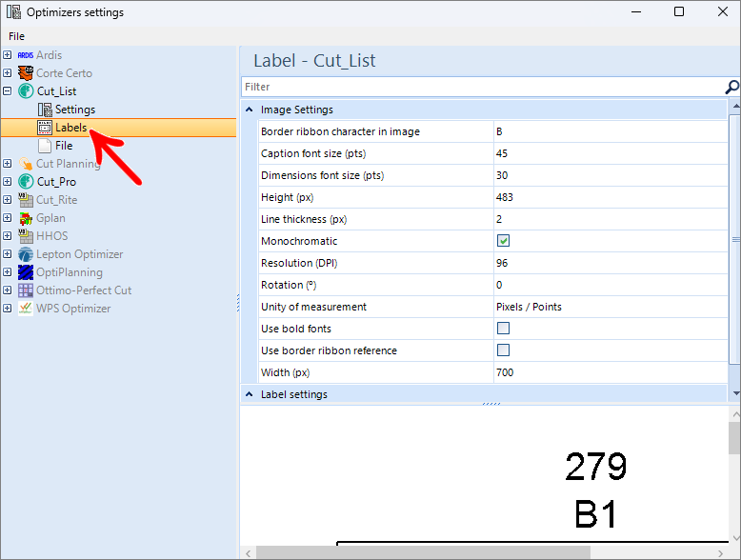This screenshot has width=741, height=560.
Task: Expand the HHOS tree node
Action: pyautogui.click(x=7, y=236)
